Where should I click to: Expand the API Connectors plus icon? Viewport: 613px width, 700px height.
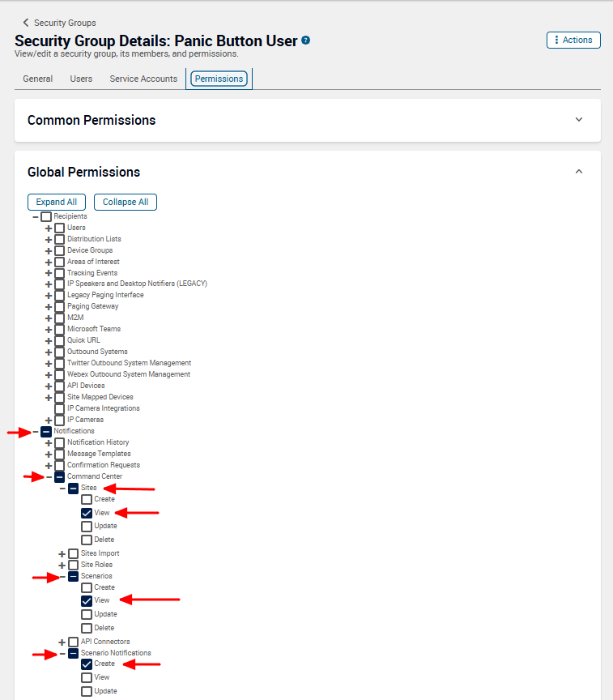pyautogui.click(x=62, y=642)
